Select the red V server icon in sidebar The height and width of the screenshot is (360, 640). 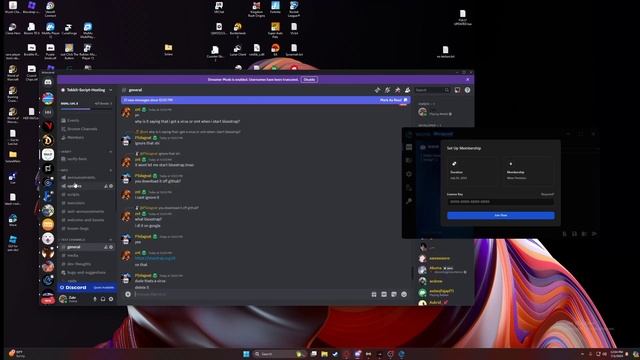48,126
